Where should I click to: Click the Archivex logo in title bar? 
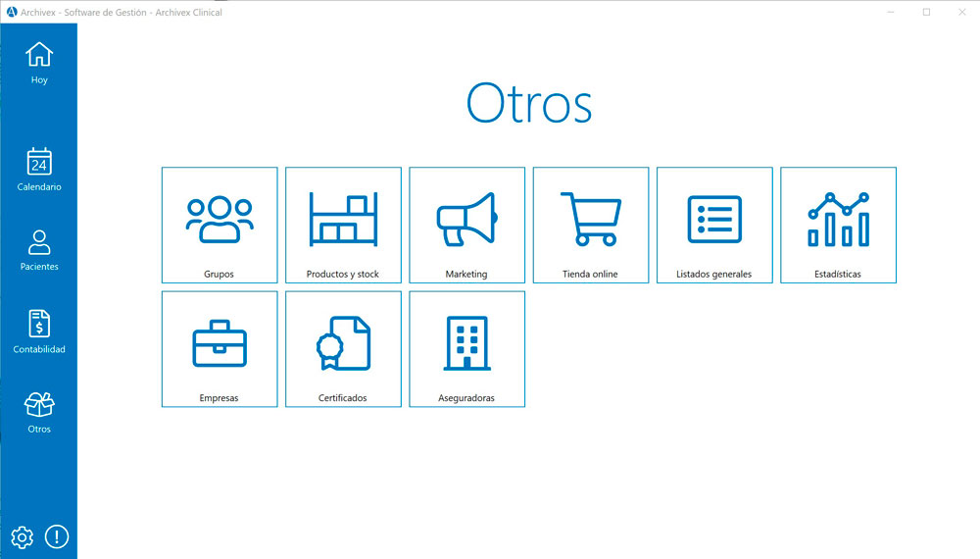pyautogui.click(x=11, y=12)
